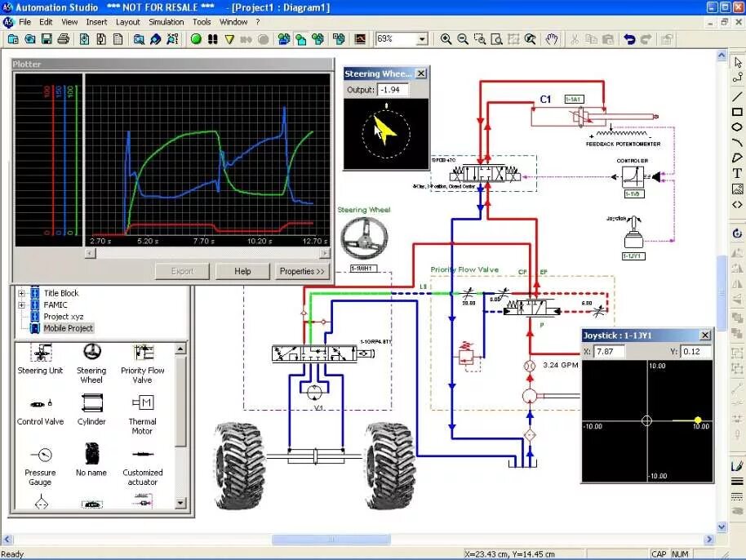This screenshot has width=746, height=560.
Task: Select the Polygon drawing tool
Action: point(737,158)
